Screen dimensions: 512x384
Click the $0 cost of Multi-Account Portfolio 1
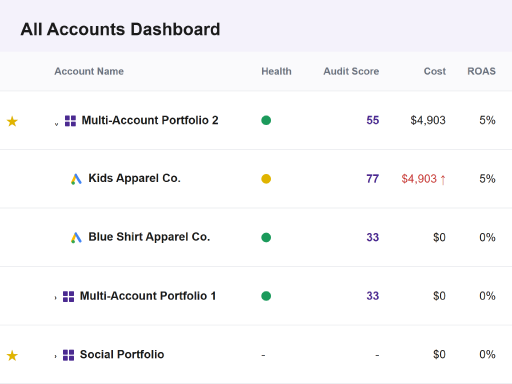[439, 296]
